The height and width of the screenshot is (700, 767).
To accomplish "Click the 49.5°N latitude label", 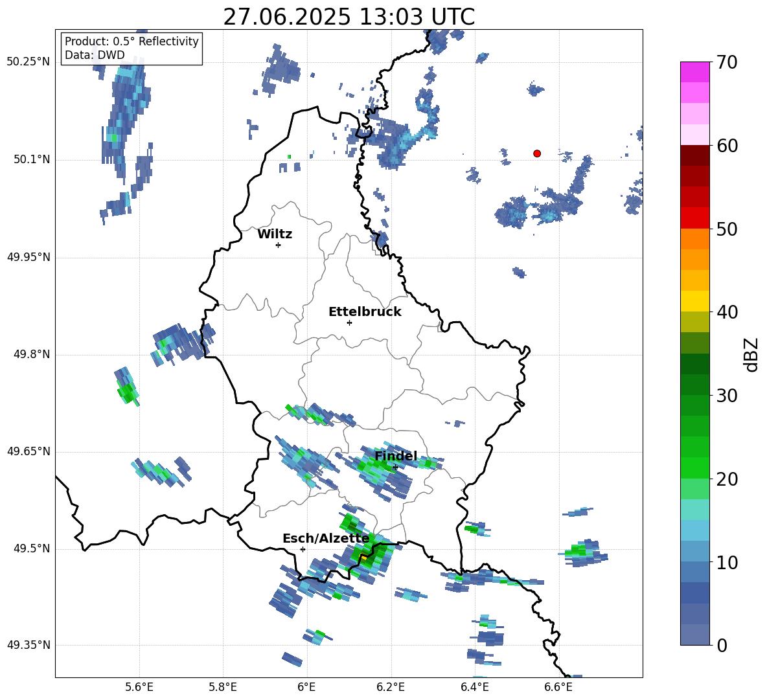I will click(x=32, y=548).
